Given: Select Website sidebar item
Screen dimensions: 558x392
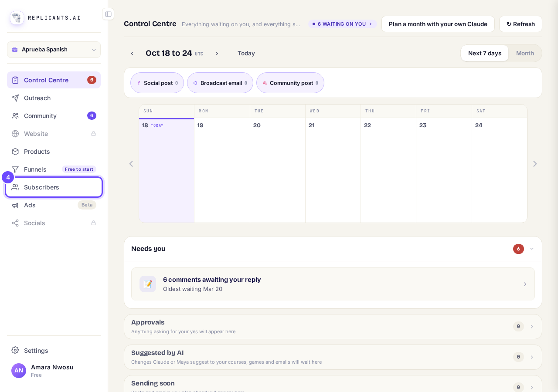Looking at the screenshot, I should [54, 134].
